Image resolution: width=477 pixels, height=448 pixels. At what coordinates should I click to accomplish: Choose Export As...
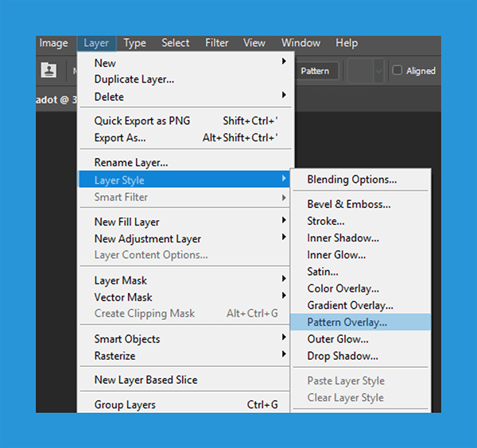pyautogui.click(x=185, y=137)
